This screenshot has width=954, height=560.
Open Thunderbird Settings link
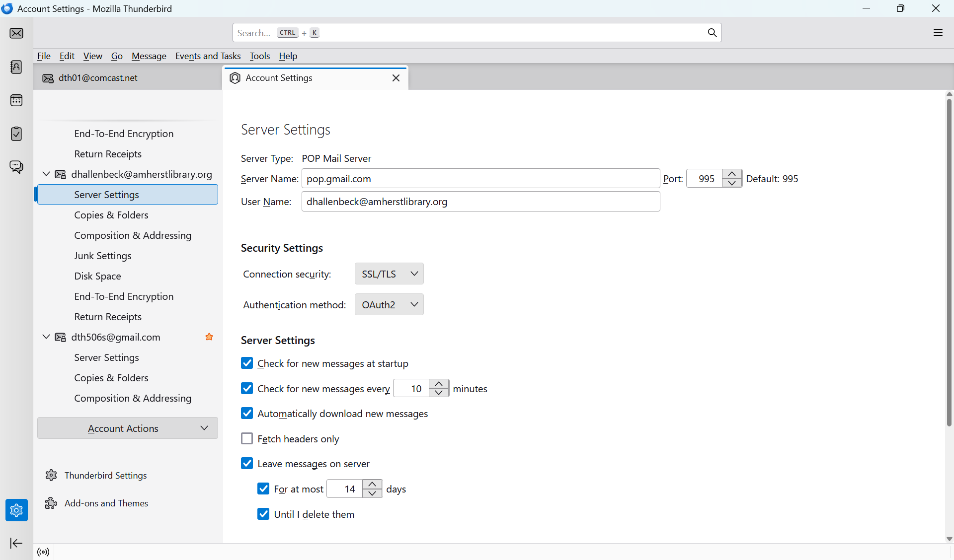pyautogui.click(x=105, y=476)
